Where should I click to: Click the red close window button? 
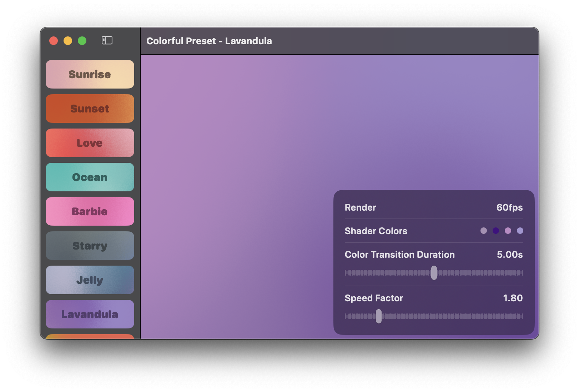(x=54, y=41)
